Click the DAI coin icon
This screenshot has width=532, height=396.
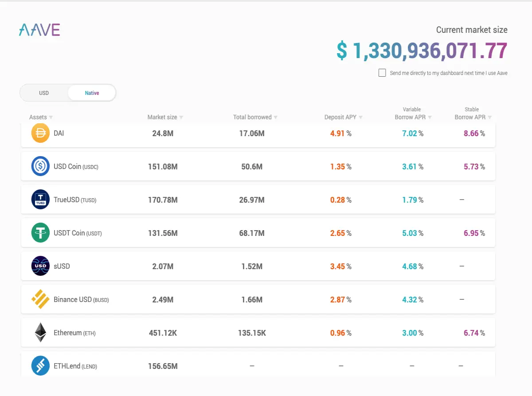[x=40, y=133]
